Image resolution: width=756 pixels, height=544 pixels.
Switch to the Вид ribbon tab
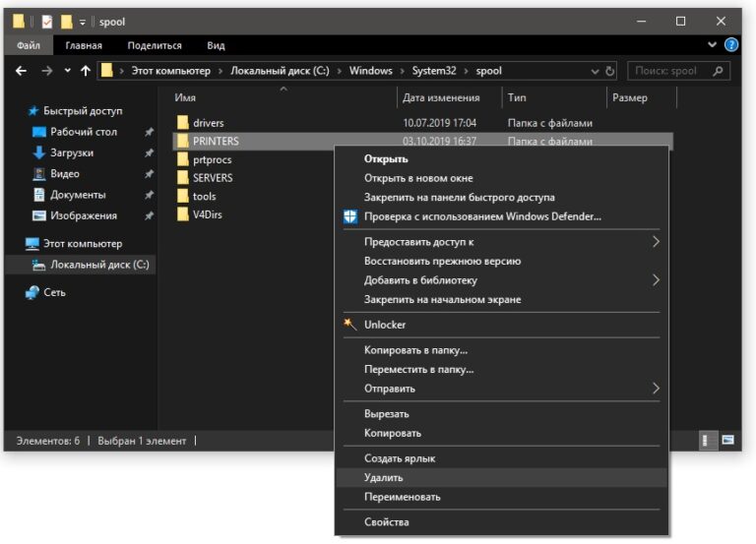point(216,45)
